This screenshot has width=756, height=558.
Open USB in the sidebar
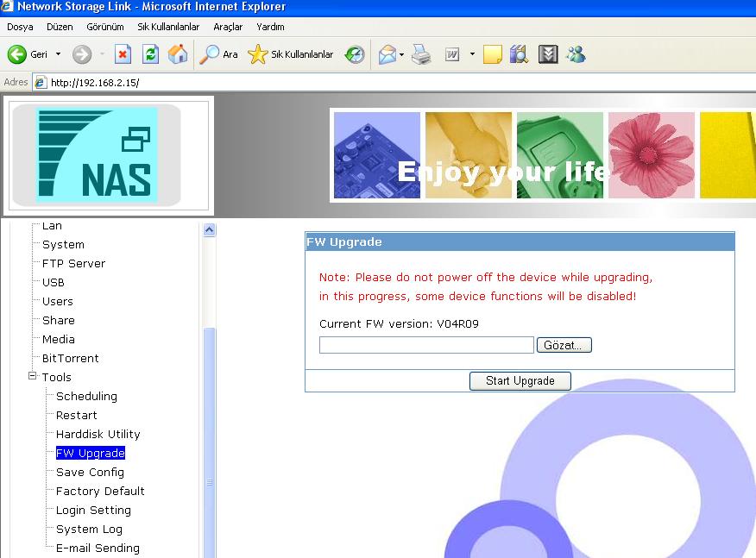click(53, 282)
